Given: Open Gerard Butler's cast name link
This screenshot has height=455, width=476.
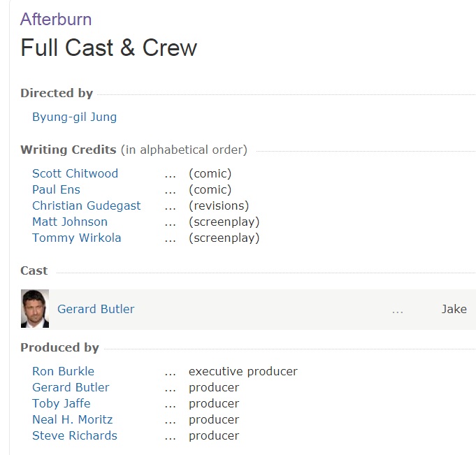Looking at the screenshot, I should 96,309.
